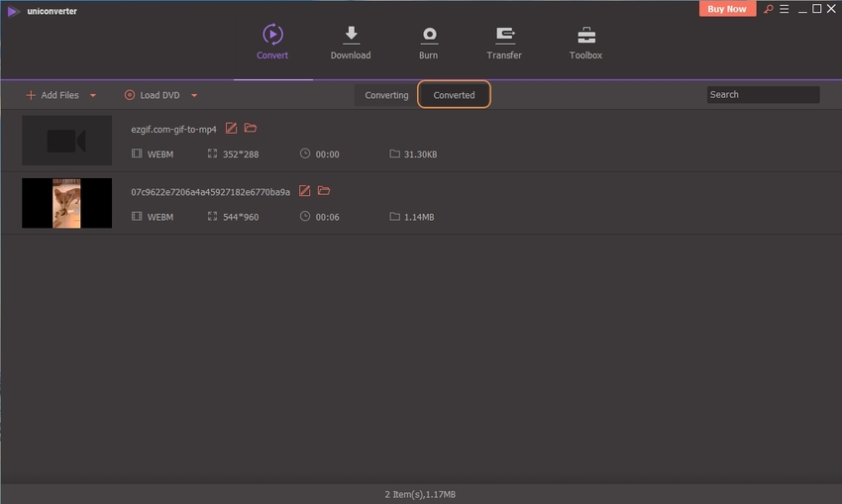
Task: Open the Download section
Action: click(350, 43)
